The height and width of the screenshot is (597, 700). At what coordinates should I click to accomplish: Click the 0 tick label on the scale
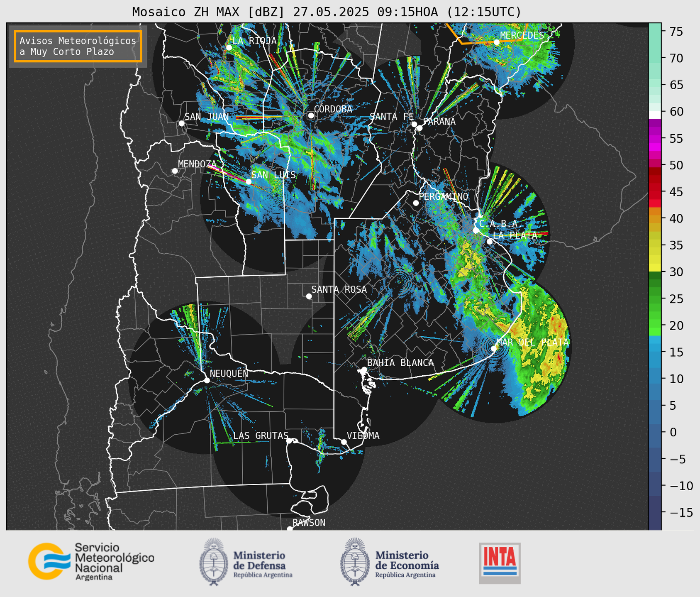[x=673, y=432]
